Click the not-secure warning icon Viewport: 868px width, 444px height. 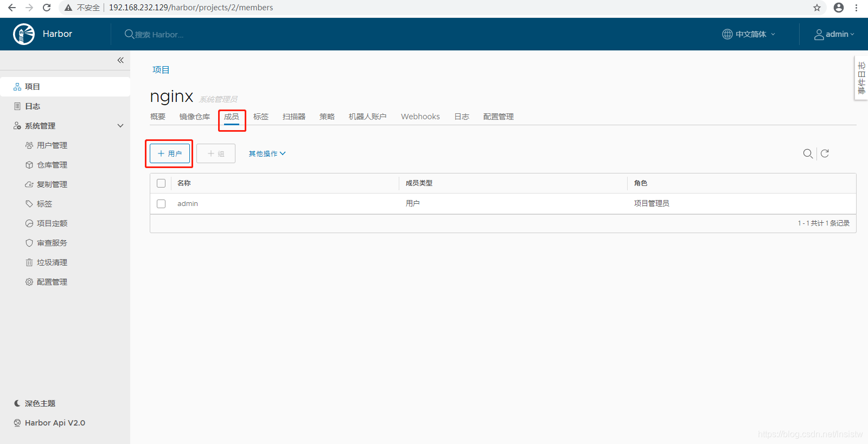click(x=68, y=8)
